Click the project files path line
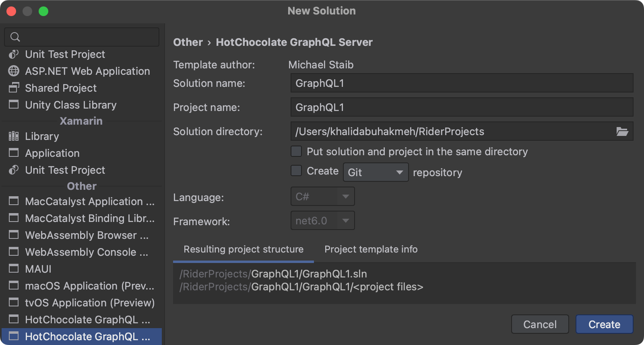The height and width of the screenshot is (345, 644). pyautogui.click(x=301, y=287)
